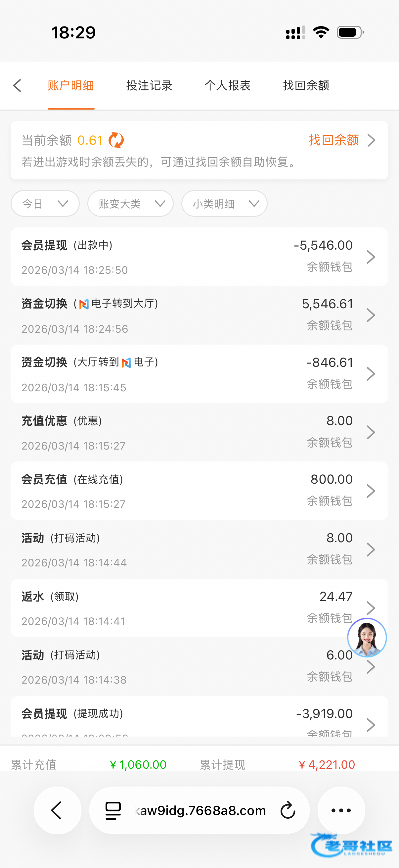Screen dimensions: 399x868
Task: Open the 会员充值 800.00 transaction entry
Action: click(199, 491)
